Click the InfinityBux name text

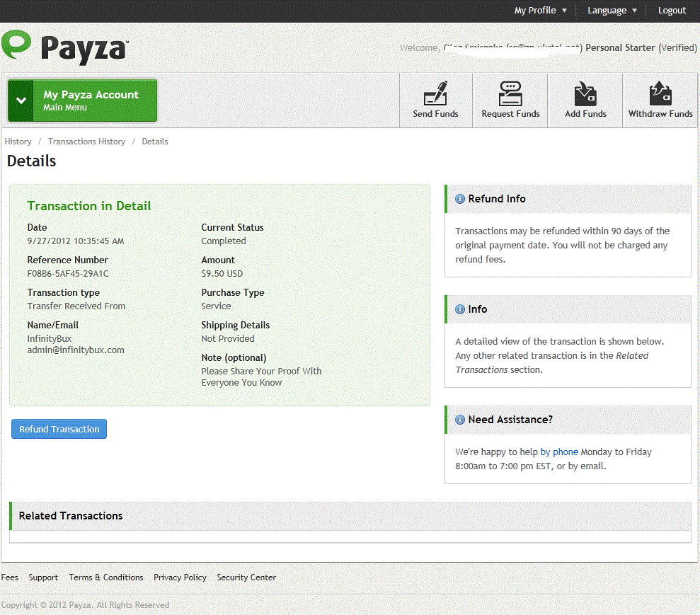point(49,339)
